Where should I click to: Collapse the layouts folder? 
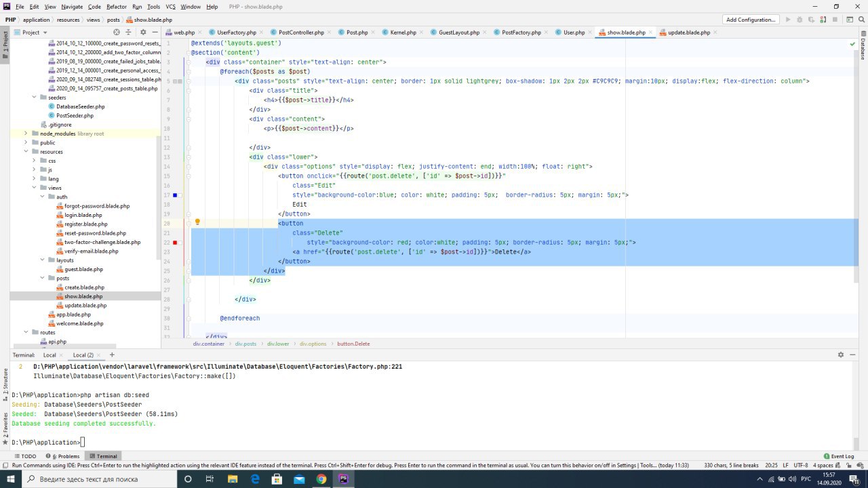(43, 260)
